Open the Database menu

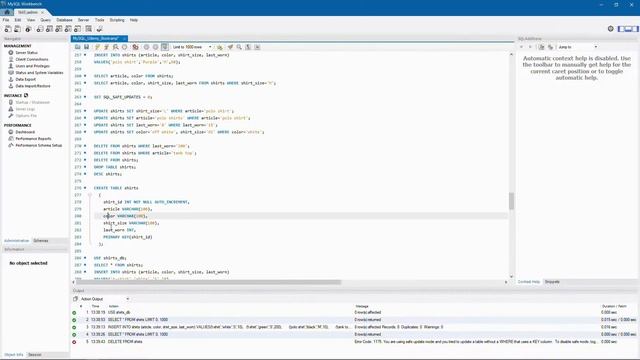tap(64, 20)
